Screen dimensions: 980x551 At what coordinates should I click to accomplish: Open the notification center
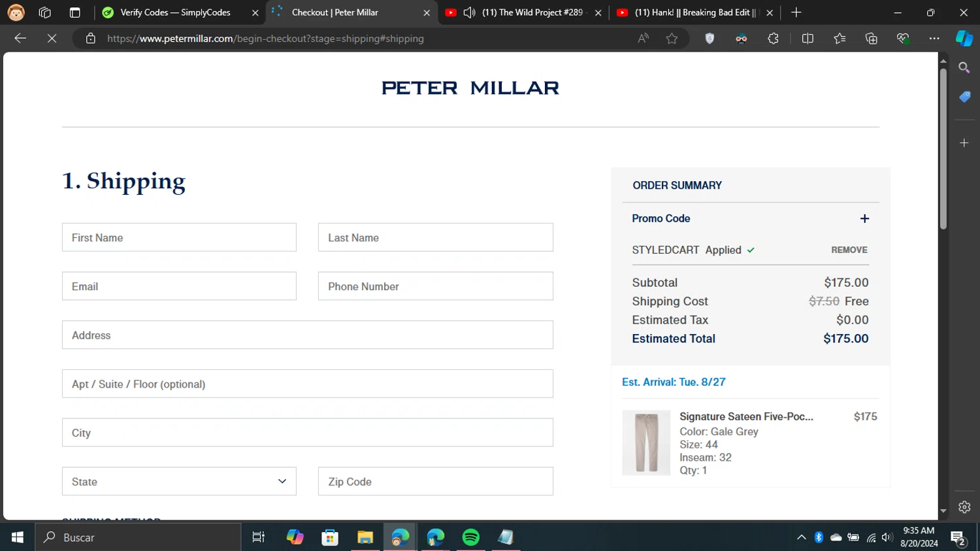tap(958, 538)
